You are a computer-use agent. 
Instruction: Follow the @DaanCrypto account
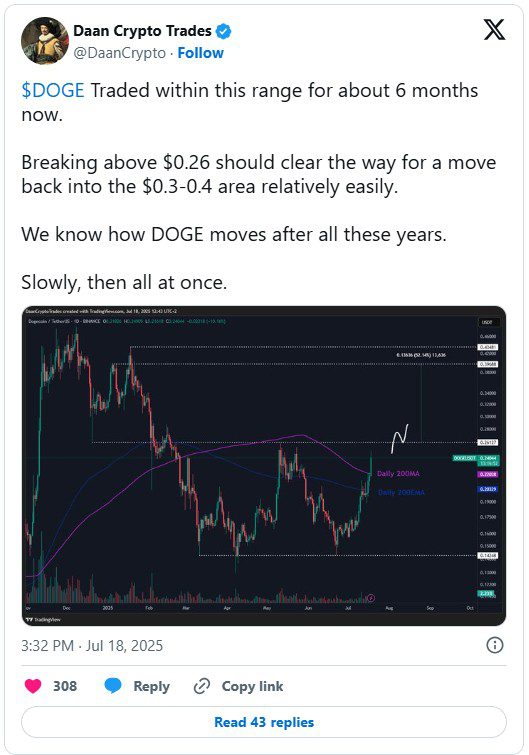pyautogui.click(x=201, y=53)
